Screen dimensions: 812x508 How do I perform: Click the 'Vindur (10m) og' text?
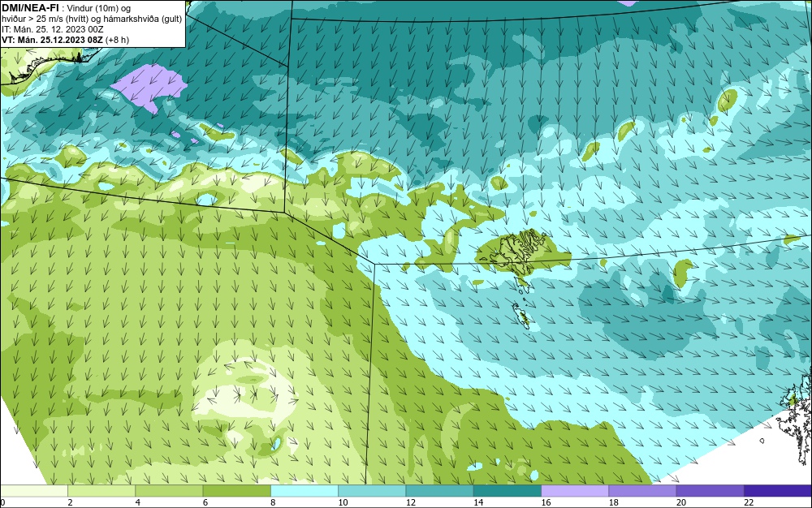point(99,8)
